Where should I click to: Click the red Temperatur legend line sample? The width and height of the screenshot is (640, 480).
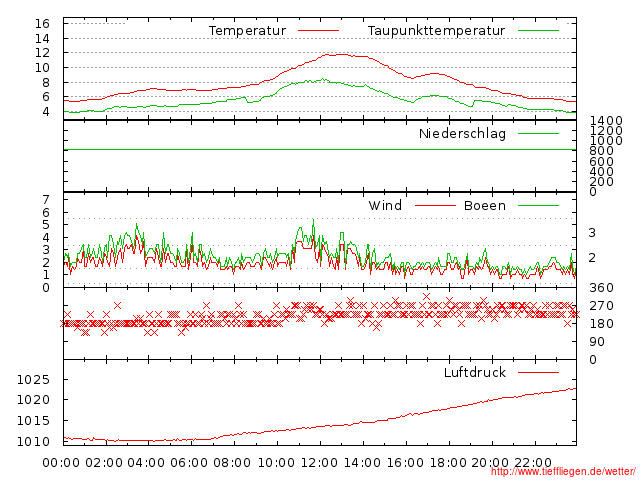coord(318,31)
